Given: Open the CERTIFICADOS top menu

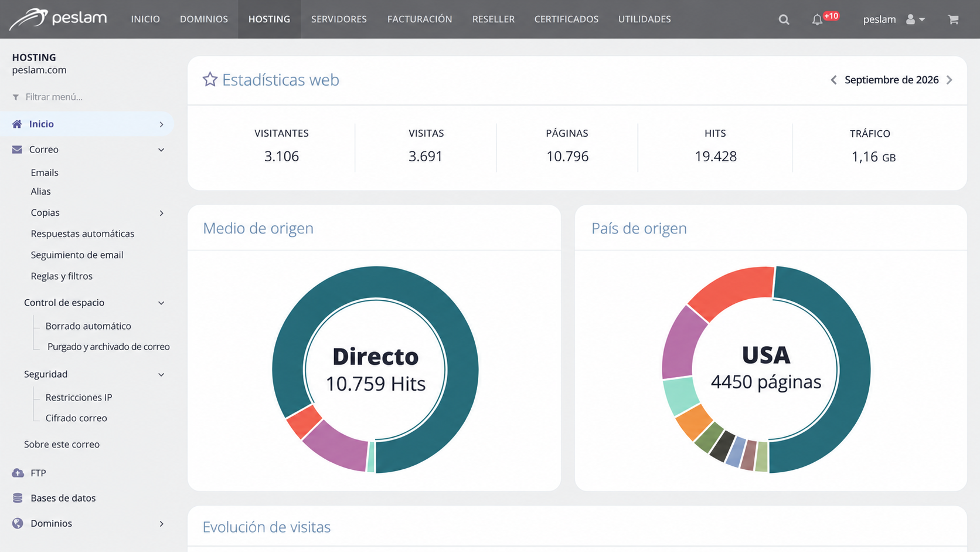Looking at the screenshot, I should click(566, 19).
